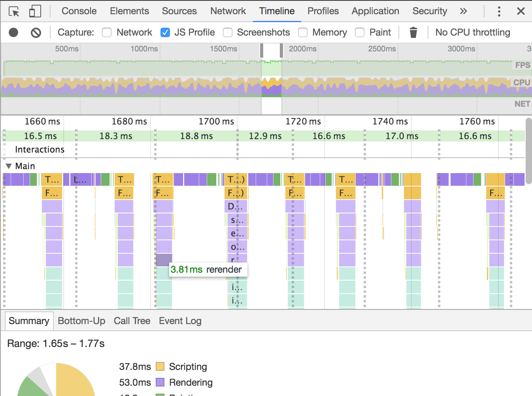This screenshot has width=532, height=396.
Task: Click the Interactions track label
Action: 40,149
